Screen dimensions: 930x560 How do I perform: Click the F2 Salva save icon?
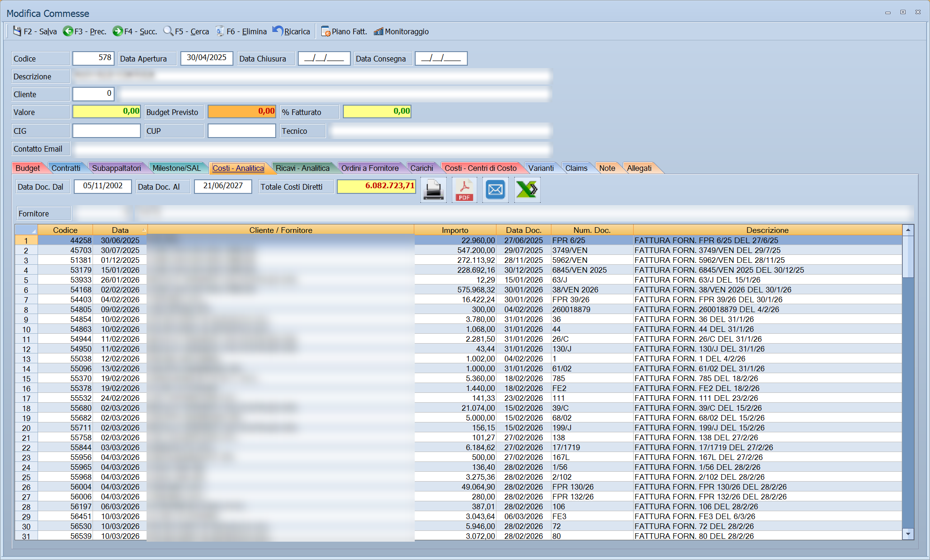(x=17, y=31)
